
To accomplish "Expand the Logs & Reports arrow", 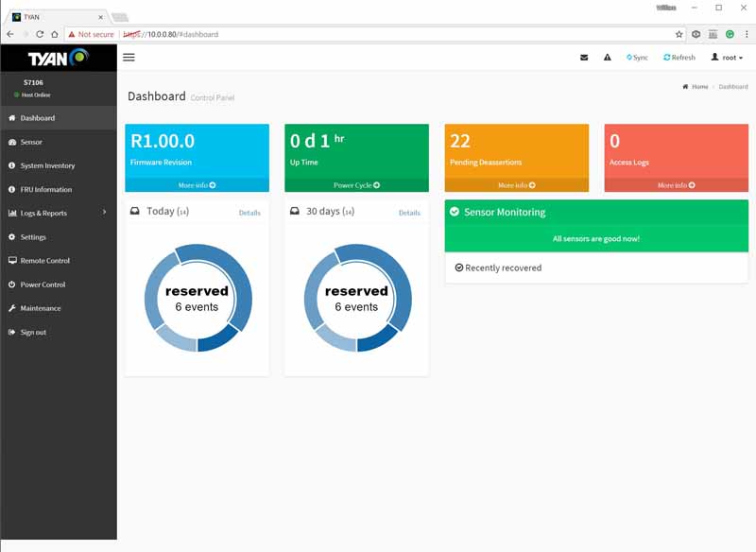I will point(104,212).
